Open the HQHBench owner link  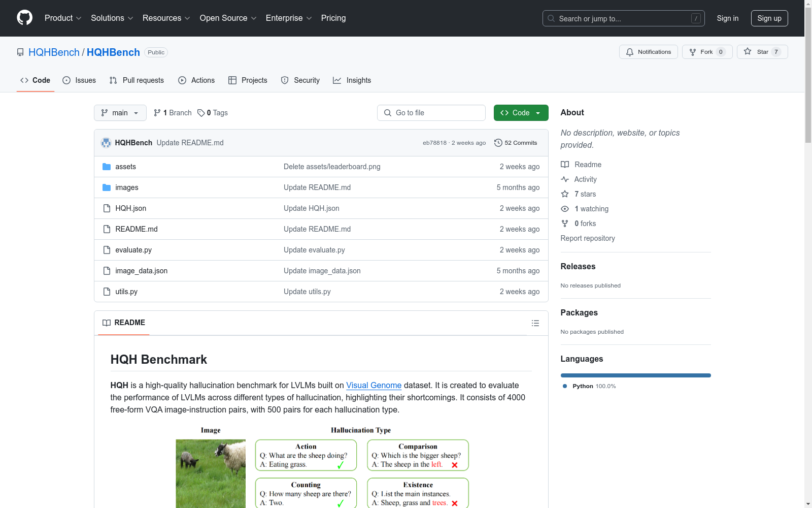click(x=54, y=52)
